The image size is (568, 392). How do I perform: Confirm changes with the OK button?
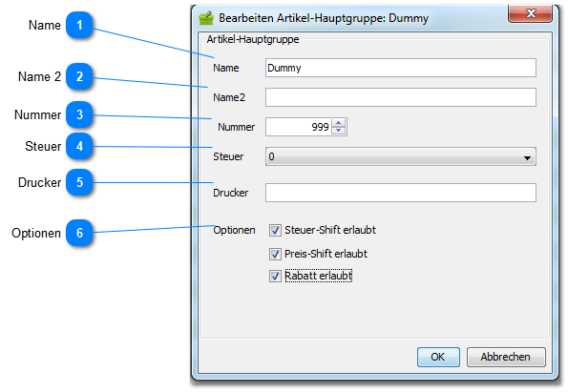tap(438, 357)
